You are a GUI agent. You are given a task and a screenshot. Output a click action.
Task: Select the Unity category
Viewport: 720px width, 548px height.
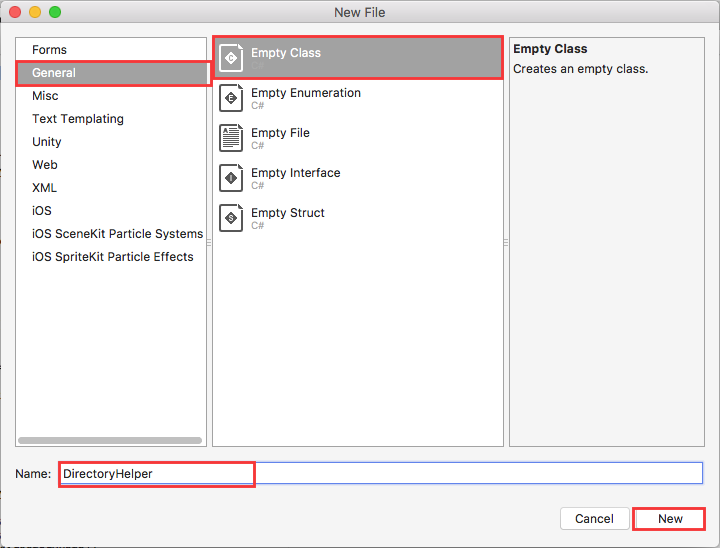click(46, 141)
